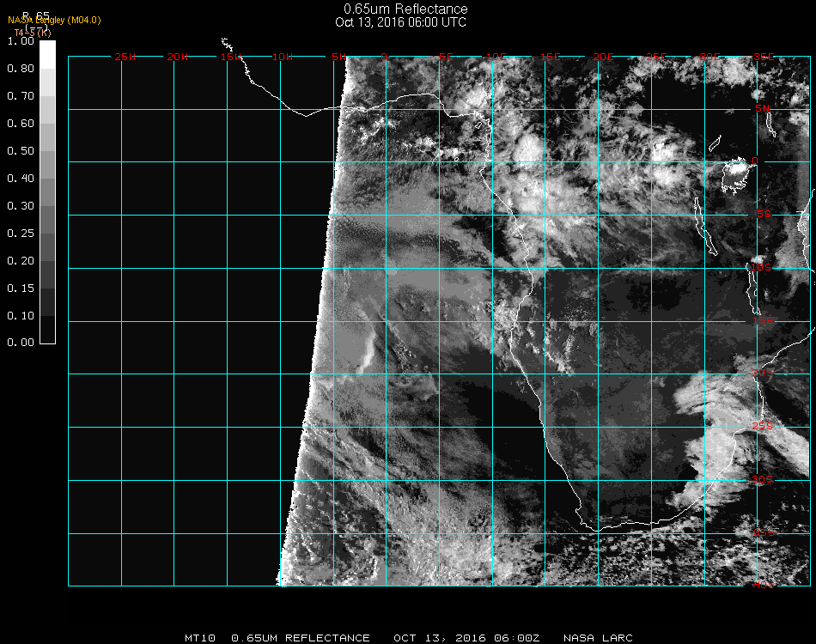Click the 40S latitude label
Screen dimensions: 816x644
[764, 585]
